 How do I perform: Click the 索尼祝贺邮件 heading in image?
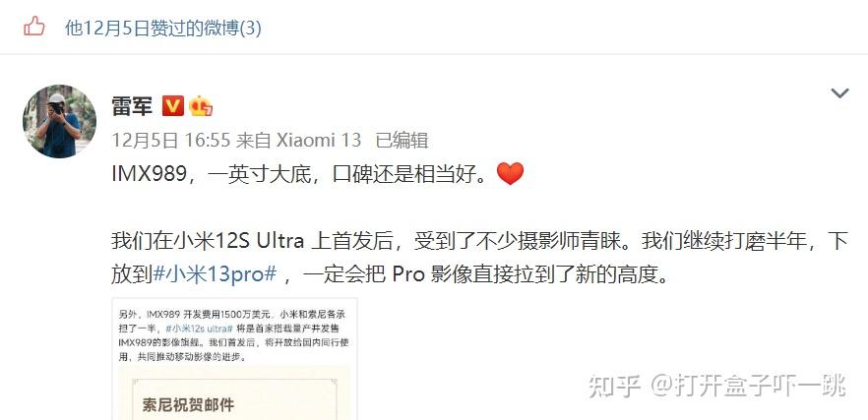188,405
